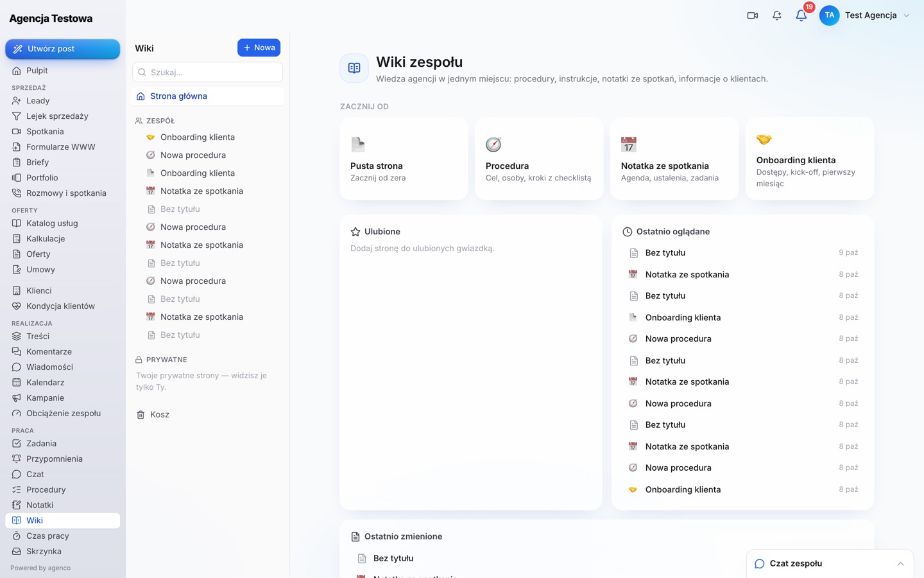The height and width of the screenshot is (578, 924).
Task: Click the Wiki zespołu book icon
Action: 354,68
